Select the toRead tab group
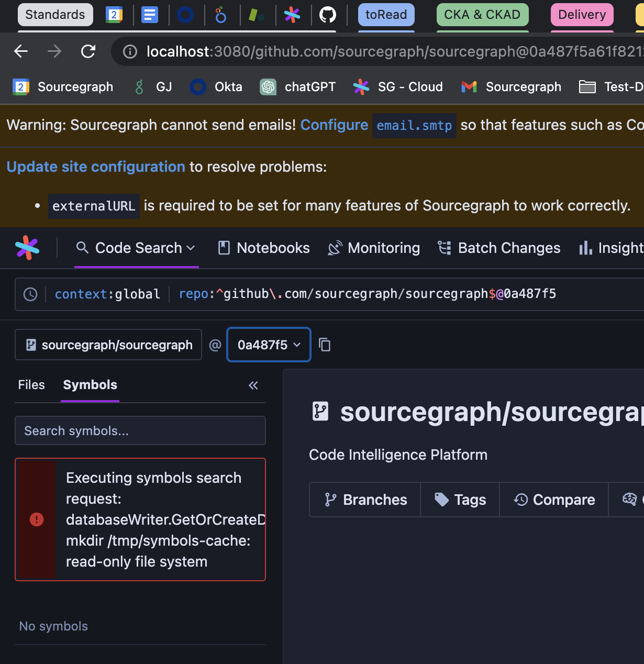644x664 pixels. pyautogui.click(x=386, y=15)
